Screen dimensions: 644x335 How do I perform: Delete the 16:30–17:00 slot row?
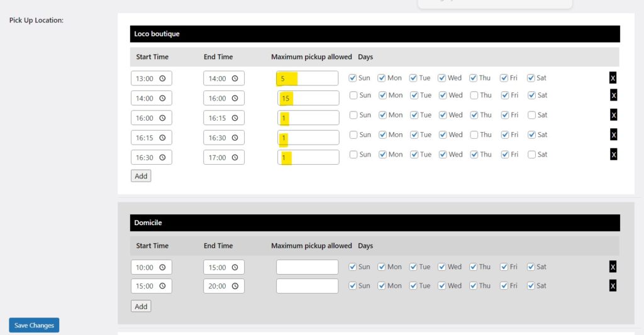614,155
